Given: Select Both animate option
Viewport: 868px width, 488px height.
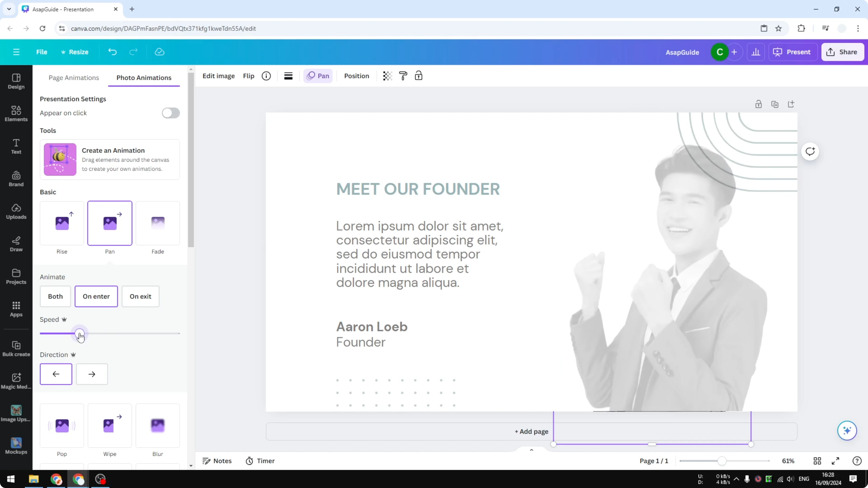Looking at the screenshot, I should tap(55, 296).
